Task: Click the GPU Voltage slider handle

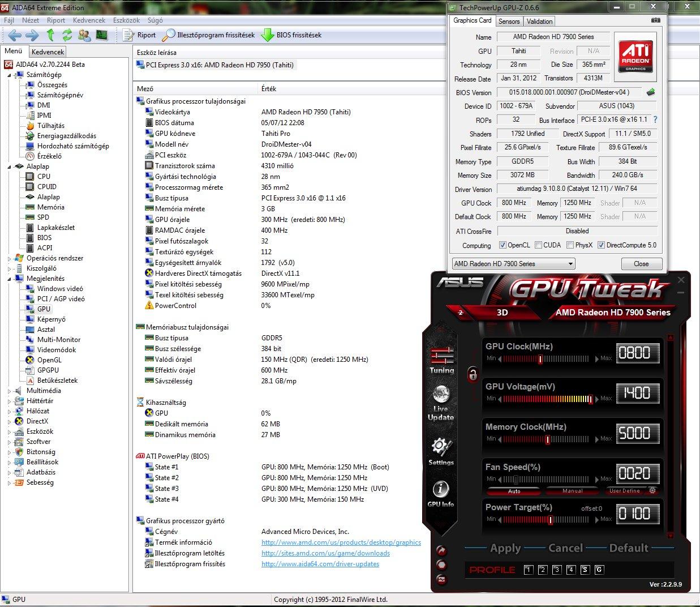Action: point(590,399)
